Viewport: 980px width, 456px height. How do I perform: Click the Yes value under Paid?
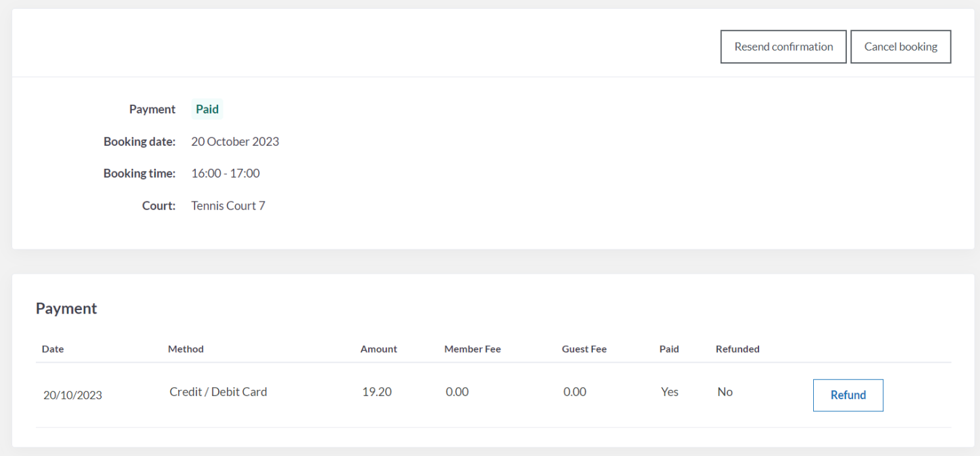(670, 392)
